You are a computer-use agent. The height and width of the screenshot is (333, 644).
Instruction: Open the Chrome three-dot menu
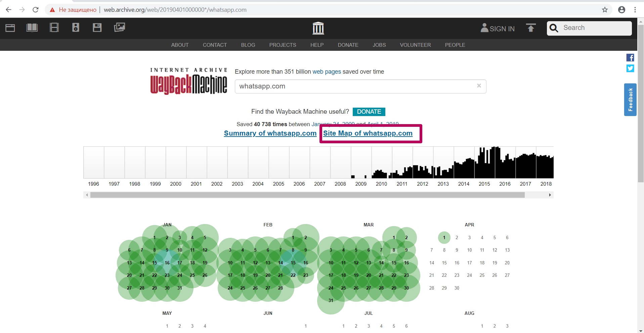point(635,10)
